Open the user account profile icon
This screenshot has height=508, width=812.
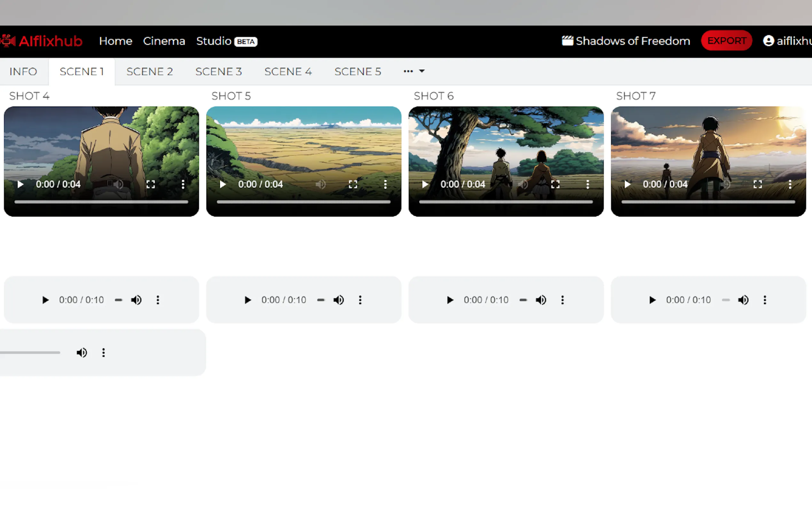point(768,41)
